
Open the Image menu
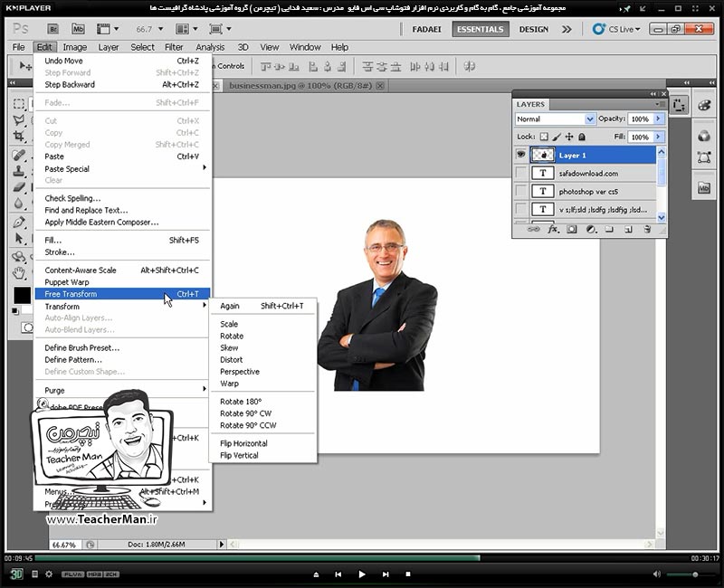click(x=75, y=47)
